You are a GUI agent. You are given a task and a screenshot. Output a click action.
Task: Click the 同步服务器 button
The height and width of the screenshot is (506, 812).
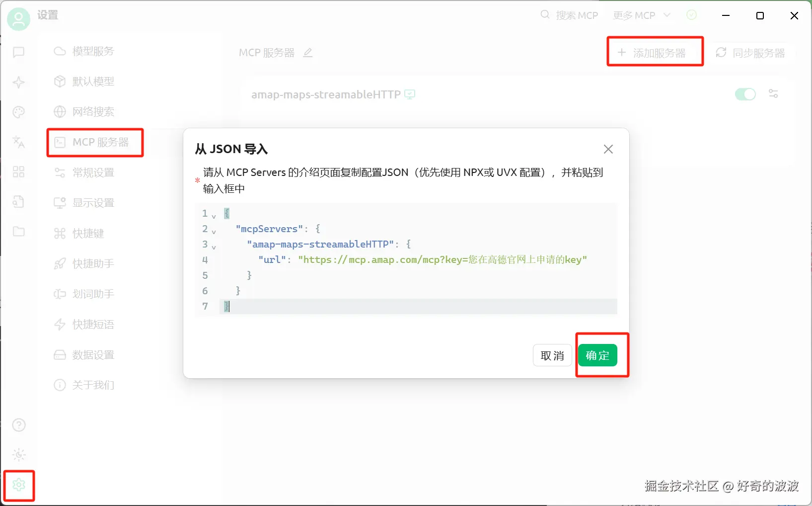pos(750,53)
